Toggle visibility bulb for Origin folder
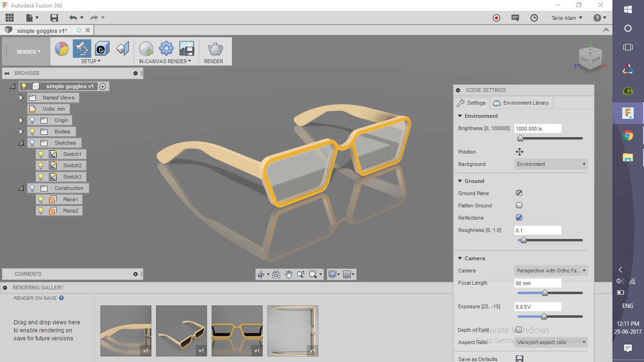 [x=33, y=120]
